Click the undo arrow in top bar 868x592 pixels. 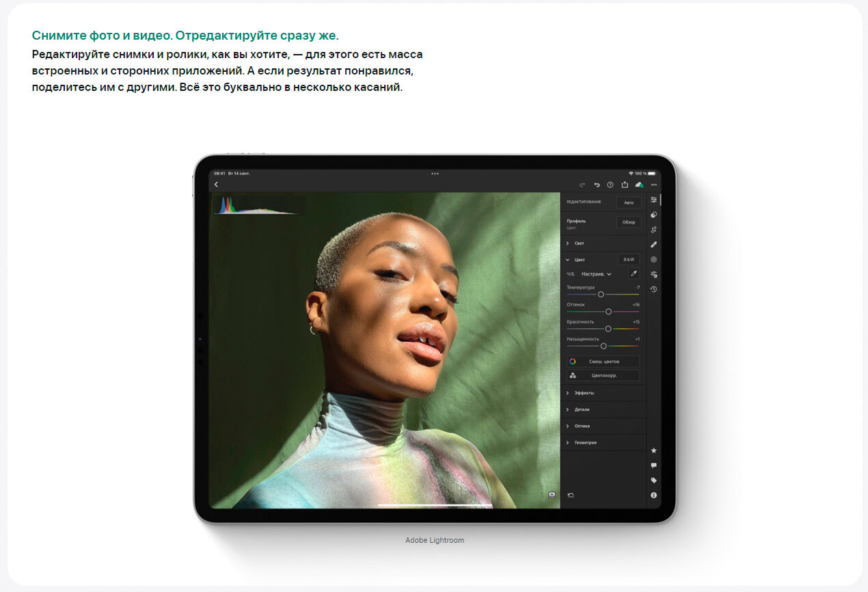(x=597, y=185)
